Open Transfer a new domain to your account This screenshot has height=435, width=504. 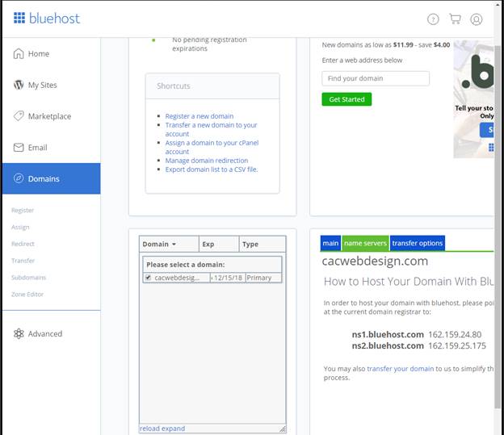pyautogui.click(x=211, y=129)
